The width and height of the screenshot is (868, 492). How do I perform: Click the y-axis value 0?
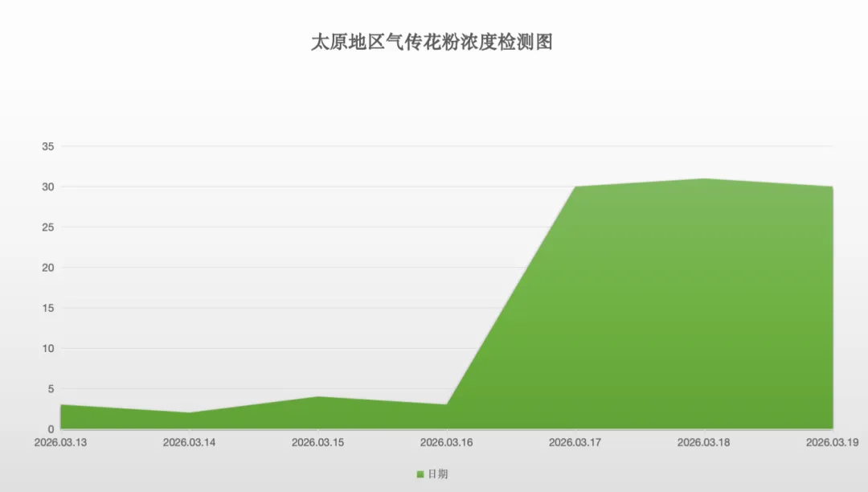pyautogui.click(x=51, y=429)
